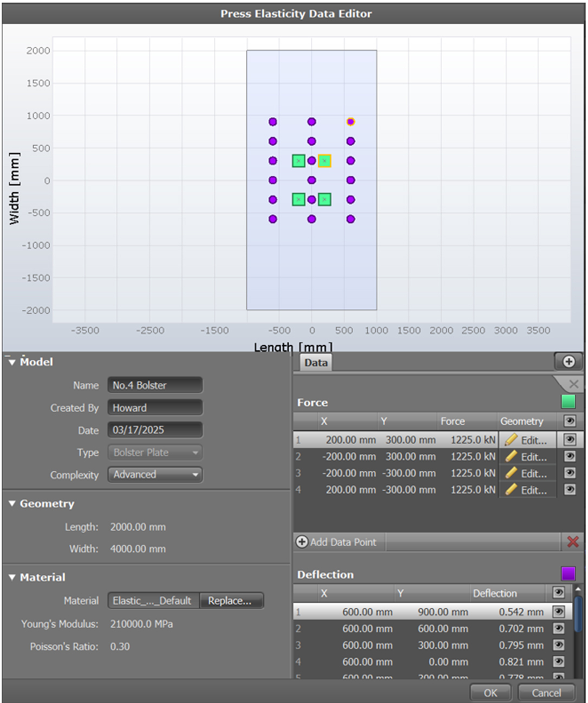Screen dimensions: 588x703
Task: Click the Replace... material button
Action: click(231, 601)
